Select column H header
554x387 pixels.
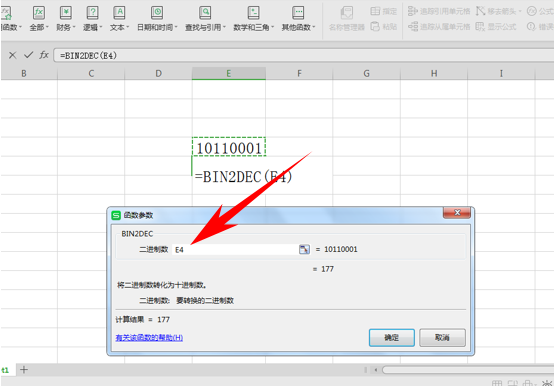click(434, 74)
